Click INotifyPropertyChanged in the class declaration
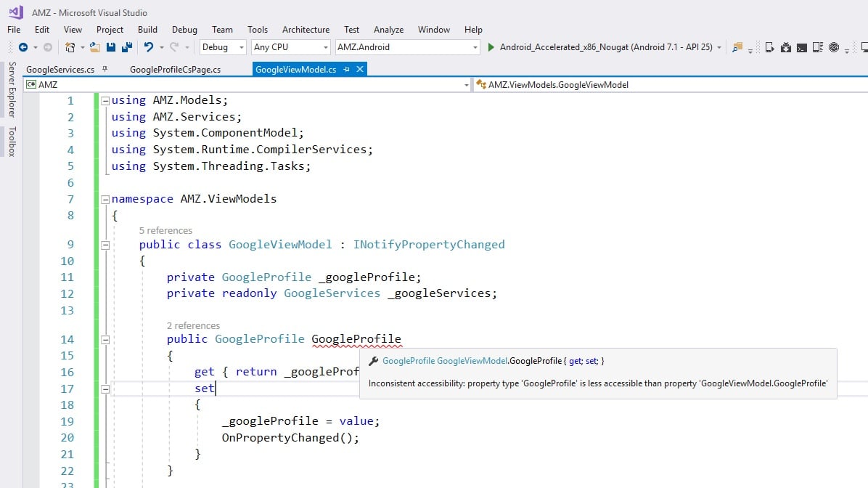 tap(429, 244)
